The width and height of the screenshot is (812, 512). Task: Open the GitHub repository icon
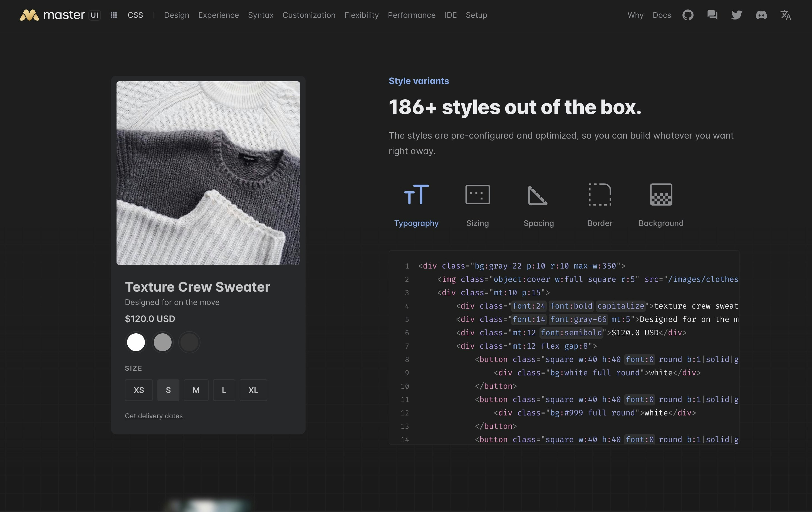coord(688,15)
